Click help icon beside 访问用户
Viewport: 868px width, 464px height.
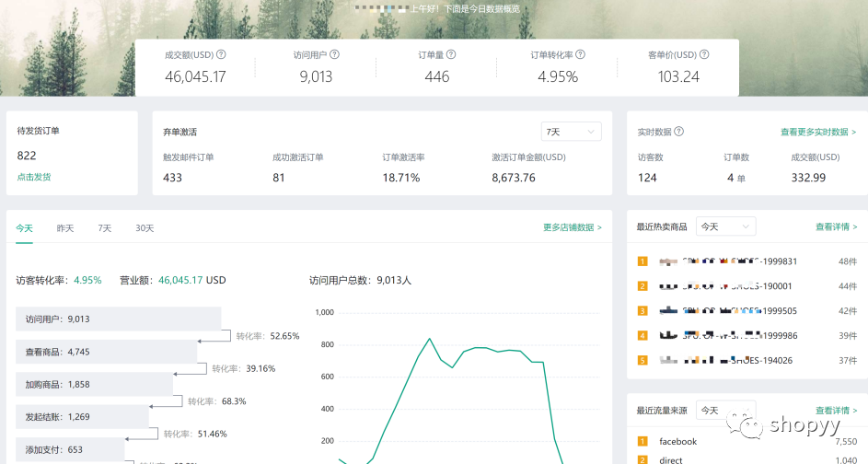coord(338,54)
